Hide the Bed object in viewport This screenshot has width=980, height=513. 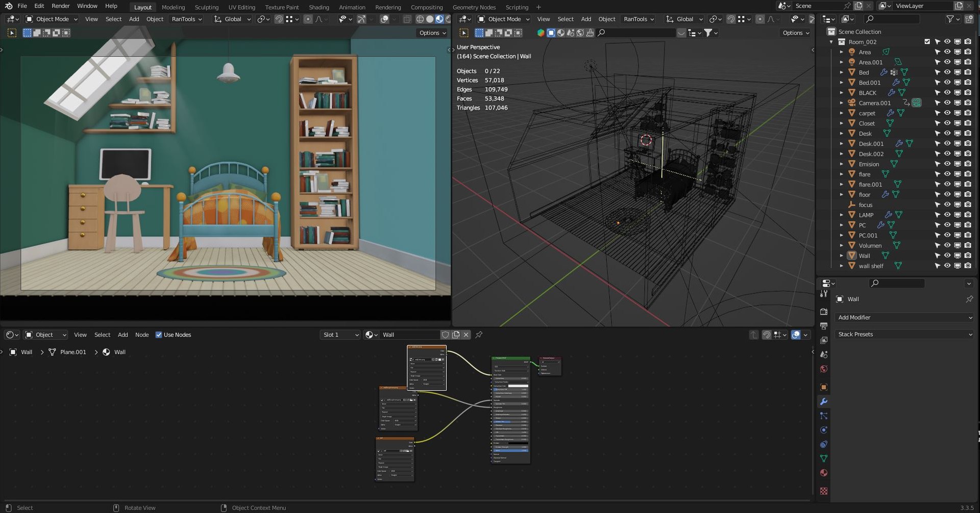(947, 72)
